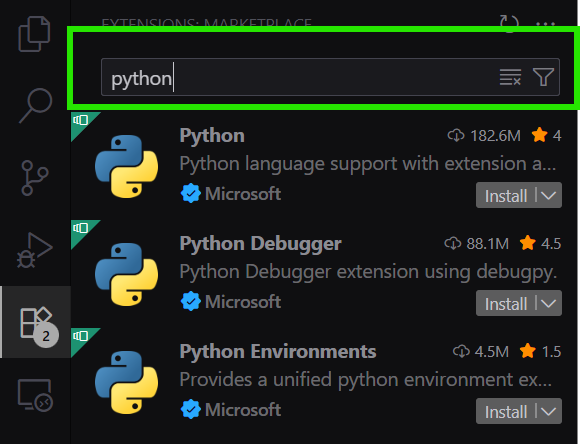Select the Python Environments extension title
The height and width of the screenshot is (444, 581).
point(278,351)
